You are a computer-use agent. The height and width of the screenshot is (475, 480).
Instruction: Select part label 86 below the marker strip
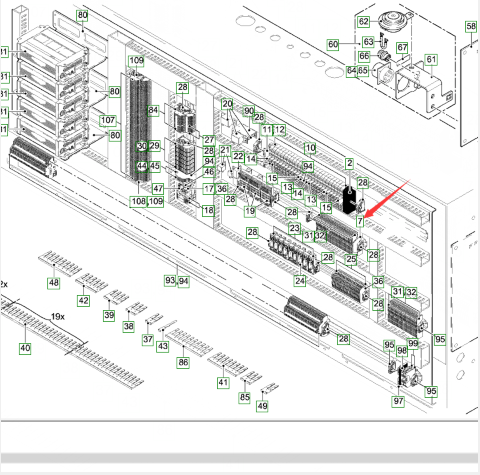point(183,362)
